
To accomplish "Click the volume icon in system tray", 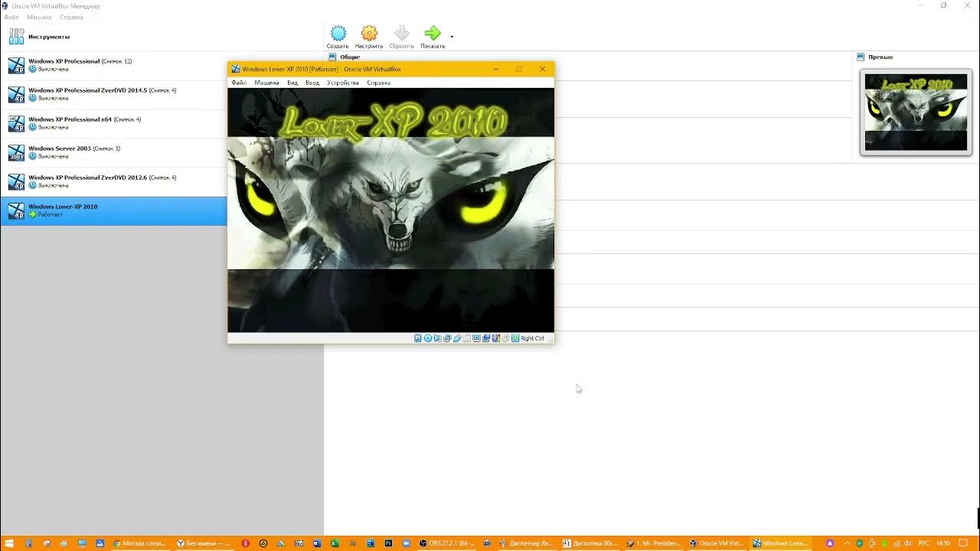I will [908, 543].
